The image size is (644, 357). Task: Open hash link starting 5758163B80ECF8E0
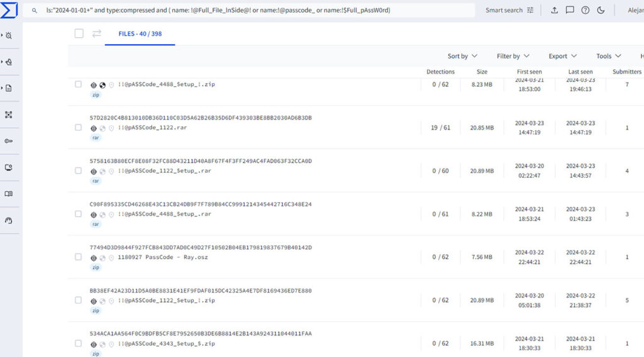coord(201,161)
